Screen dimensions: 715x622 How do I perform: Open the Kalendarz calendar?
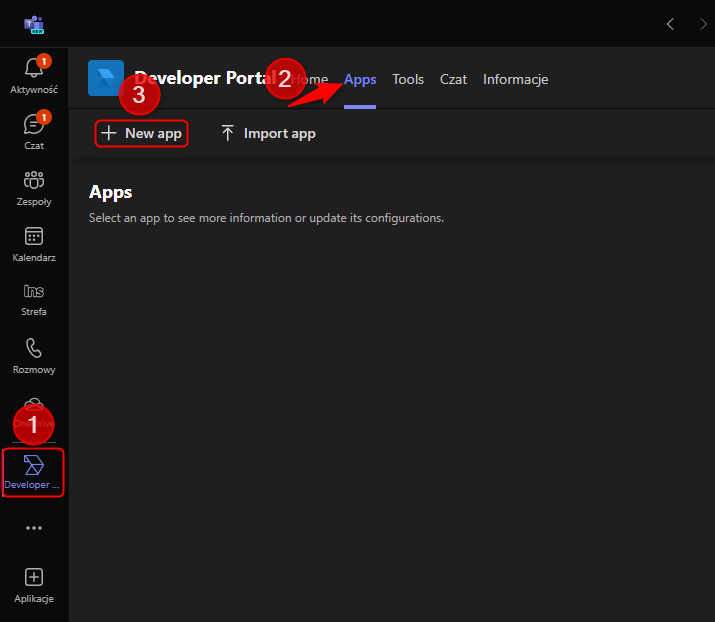33,244
